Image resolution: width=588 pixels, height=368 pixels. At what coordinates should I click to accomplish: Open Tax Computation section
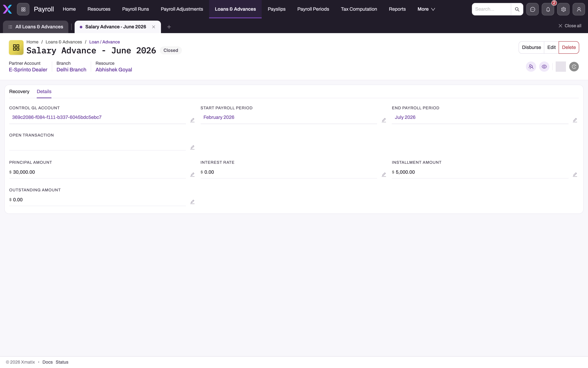pos(359,9)
